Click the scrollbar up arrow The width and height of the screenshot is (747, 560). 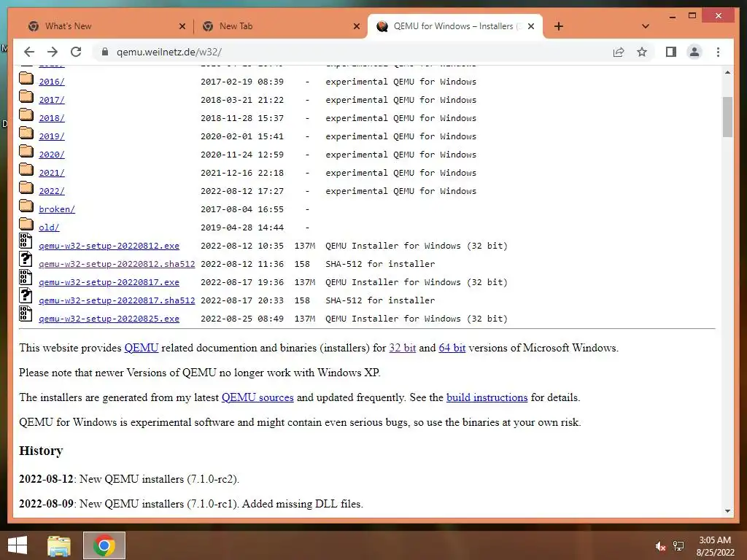coord(727,72)
